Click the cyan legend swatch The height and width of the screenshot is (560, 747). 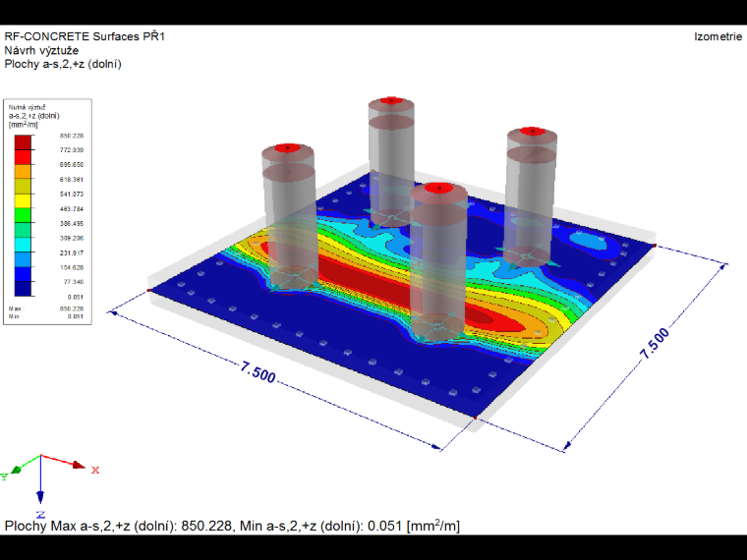click(23, 246)
